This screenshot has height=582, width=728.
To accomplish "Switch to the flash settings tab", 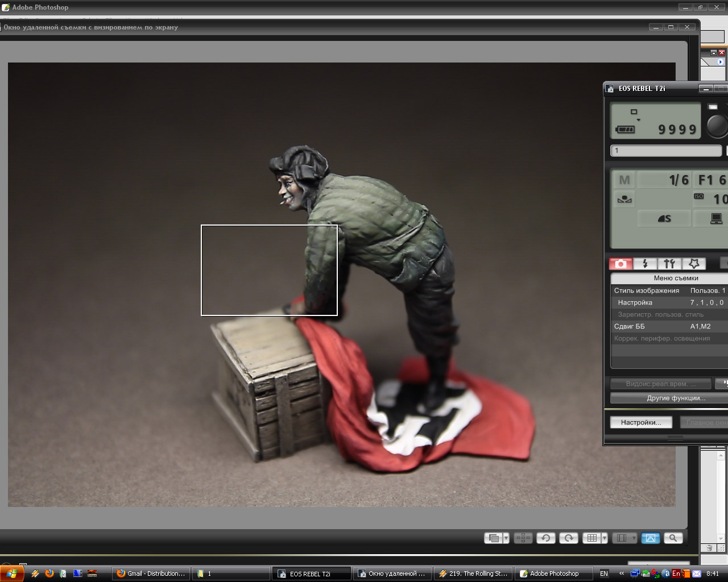I will pos(645,264).
